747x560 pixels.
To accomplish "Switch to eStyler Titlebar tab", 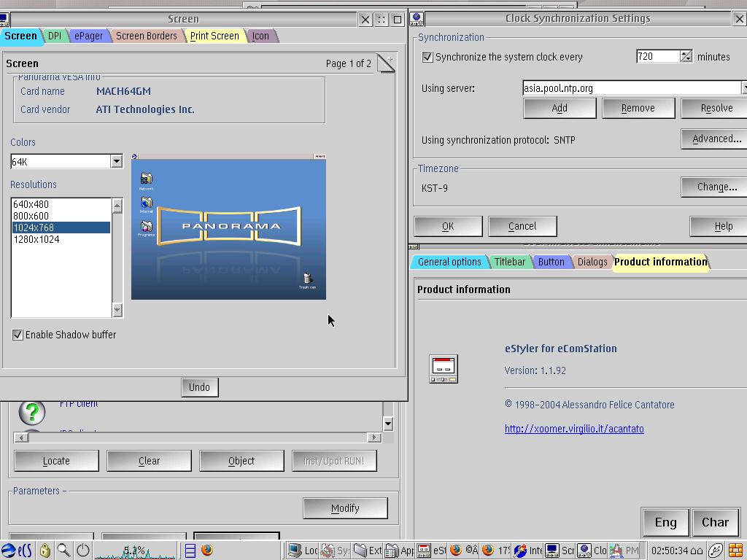I will 510,262.
